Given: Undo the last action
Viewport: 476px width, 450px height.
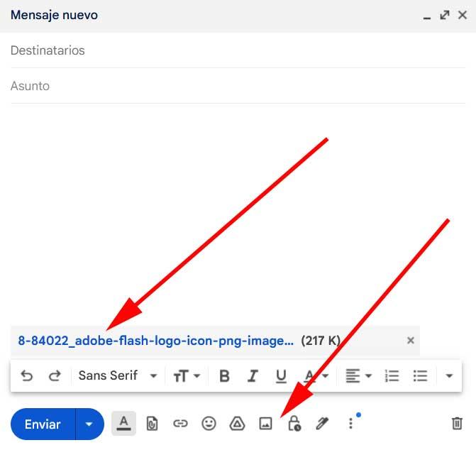Looking at the screenshot, I should click(x=27, y=376).
